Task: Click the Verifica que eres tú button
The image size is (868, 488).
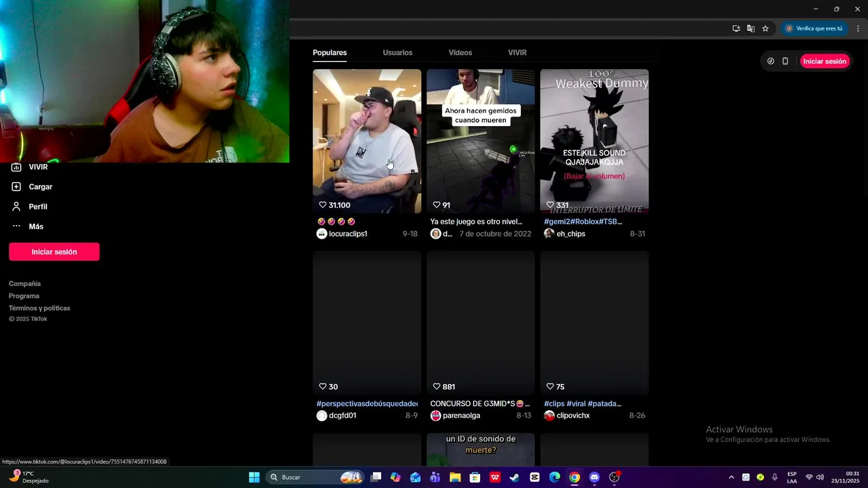Action: tap(814, 28)
